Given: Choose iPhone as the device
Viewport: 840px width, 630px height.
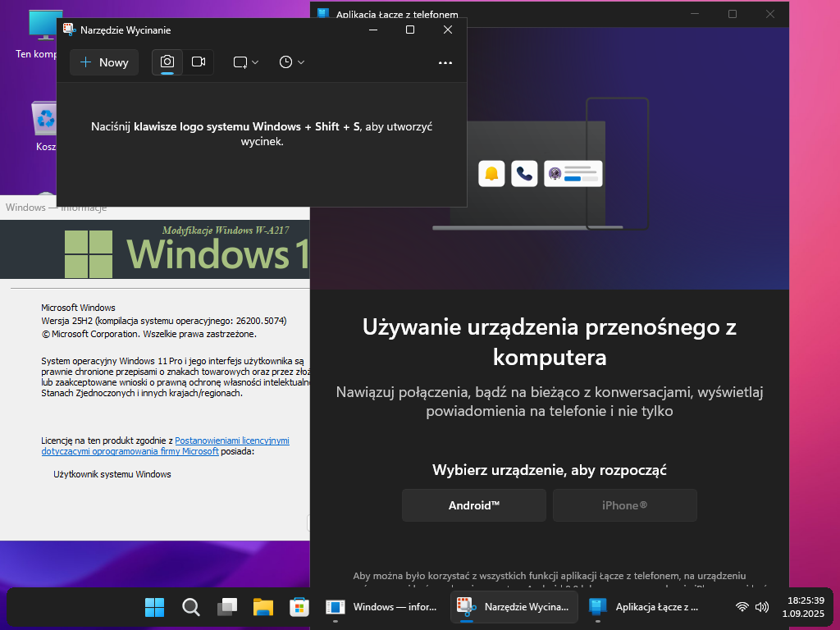Looking at the screenshot, I should [x=624, y=505].
